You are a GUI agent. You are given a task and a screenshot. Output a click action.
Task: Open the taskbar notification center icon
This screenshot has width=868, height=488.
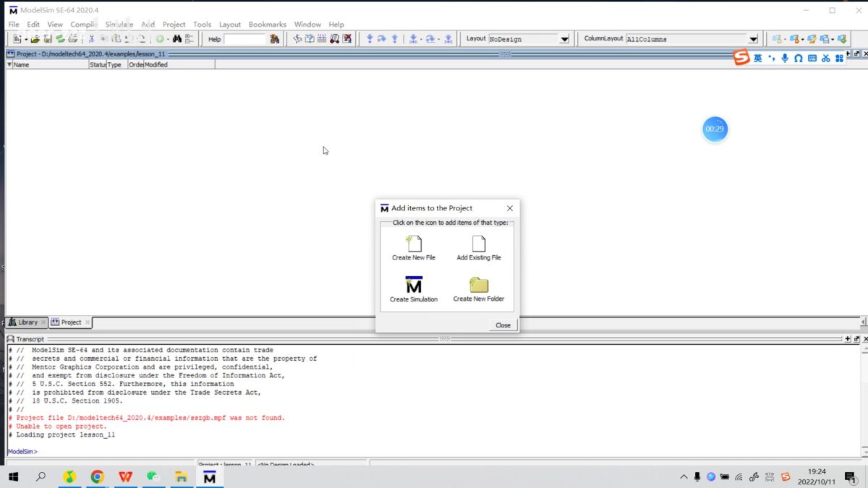pyautogui.click(x=849, y=476)
